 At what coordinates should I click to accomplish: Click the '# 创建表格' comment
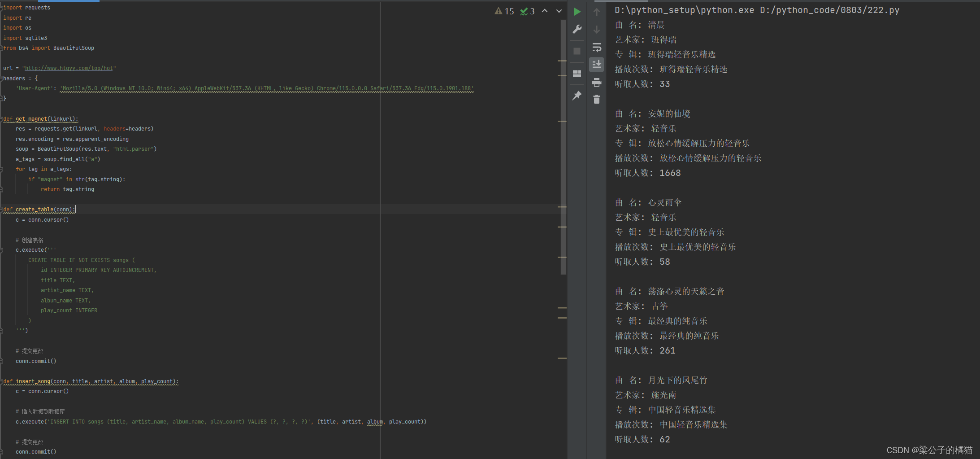coord(30,240)
